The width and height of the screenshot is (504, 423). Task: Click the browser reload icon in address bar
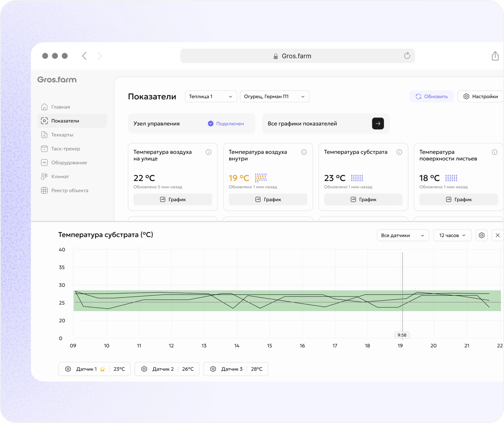tap(407, 56)
